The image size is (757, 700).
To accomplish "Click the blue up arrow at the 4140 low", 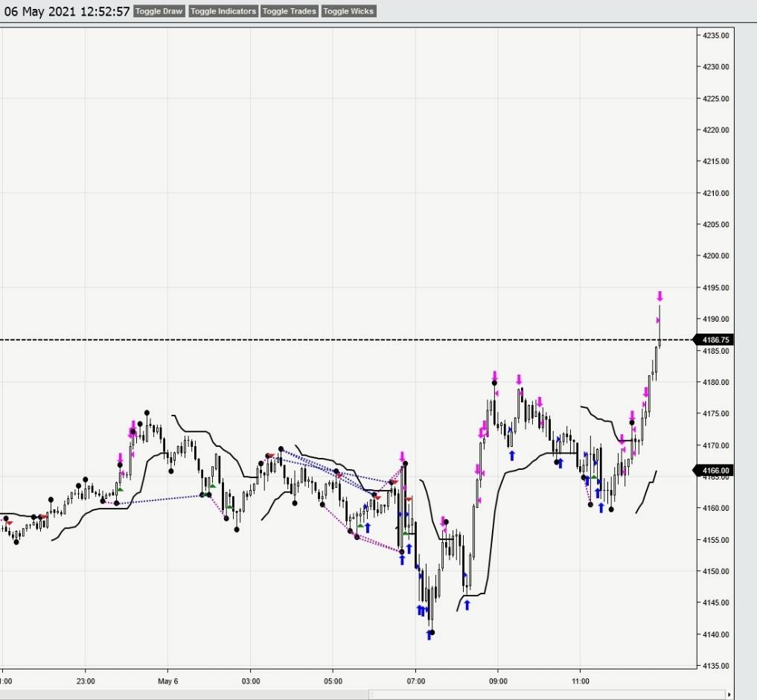I will pyautogui.click(x=429, y=635).
